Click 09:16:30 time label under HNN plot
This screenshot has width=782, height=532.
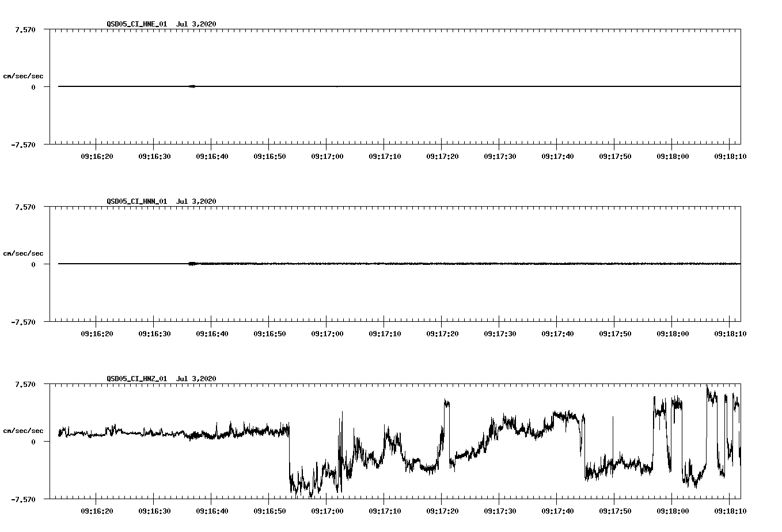(154, 333)
